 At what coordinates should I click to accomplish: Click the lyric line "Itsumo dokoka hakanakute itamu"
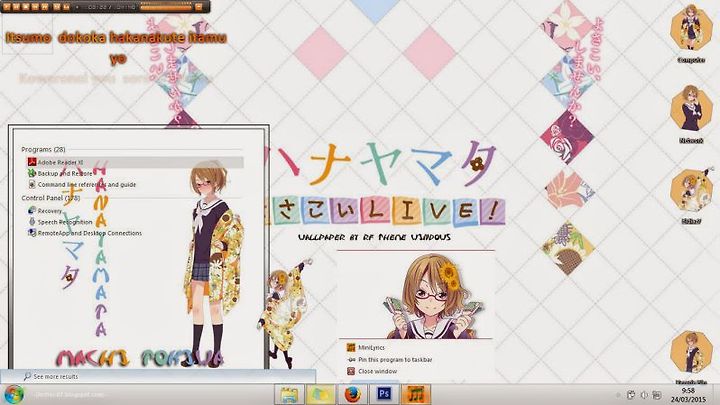(116, 37)
